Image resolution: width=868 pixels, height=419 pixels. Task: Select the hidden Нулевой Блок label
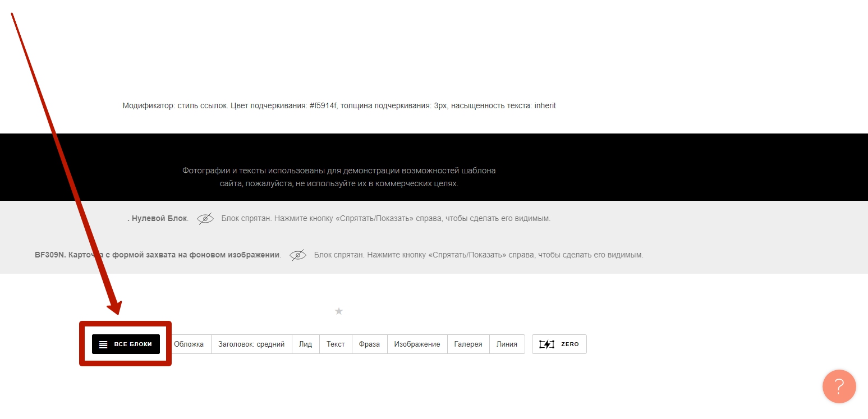(x=159, y=219)
